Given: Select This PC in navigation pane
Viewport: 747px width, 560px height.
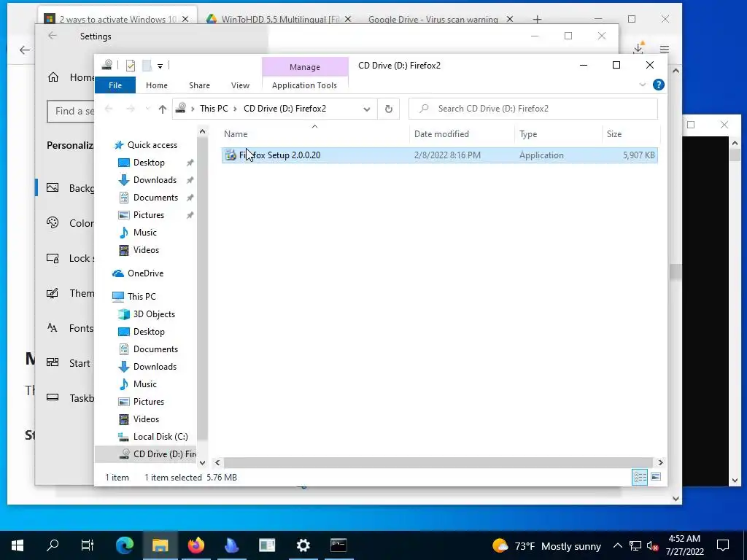Looking at the screenshot, I should point(142,296).
